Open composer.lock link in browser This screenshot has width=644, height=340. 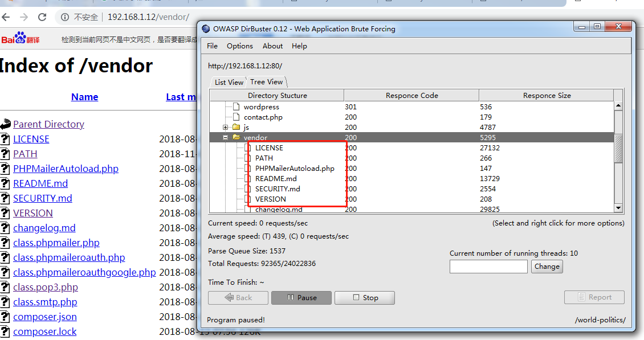click(45, 331)
